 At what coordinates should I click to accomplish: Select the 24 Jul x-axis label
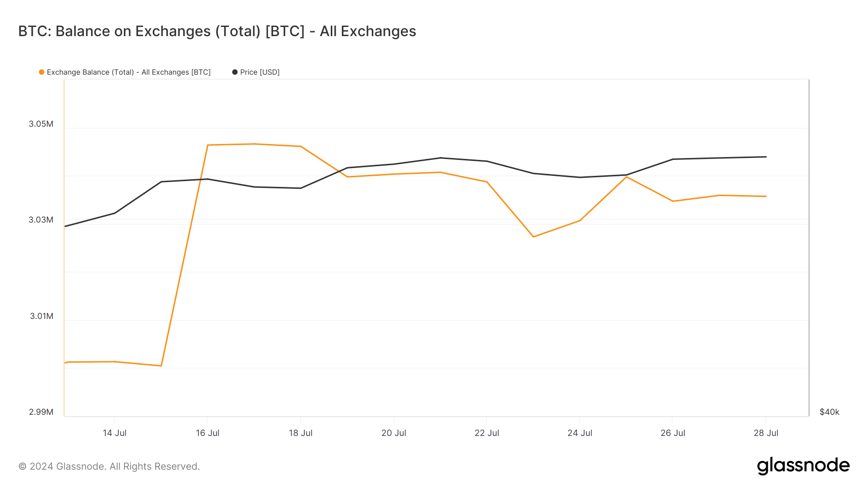[x=580, y=433]
